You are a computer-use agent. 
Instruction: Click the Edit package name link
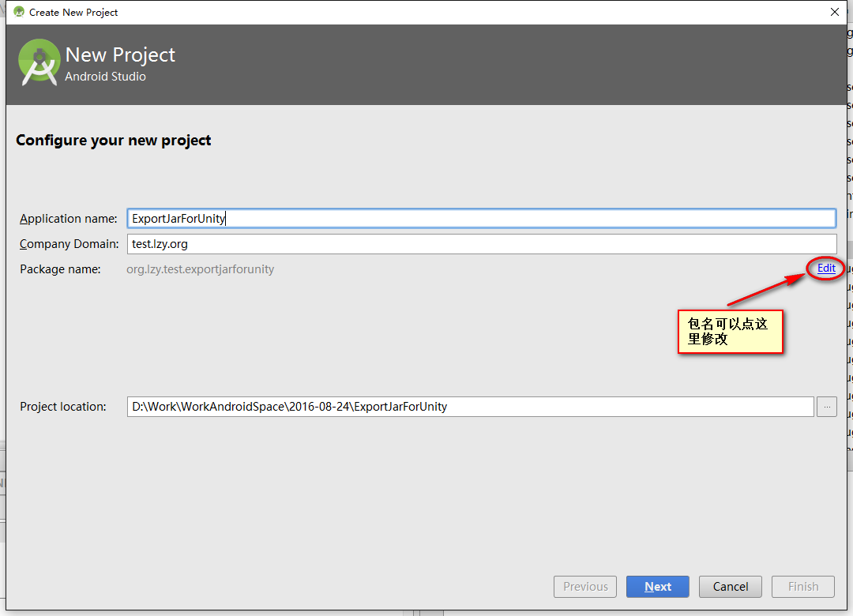[x=826, y=269]
